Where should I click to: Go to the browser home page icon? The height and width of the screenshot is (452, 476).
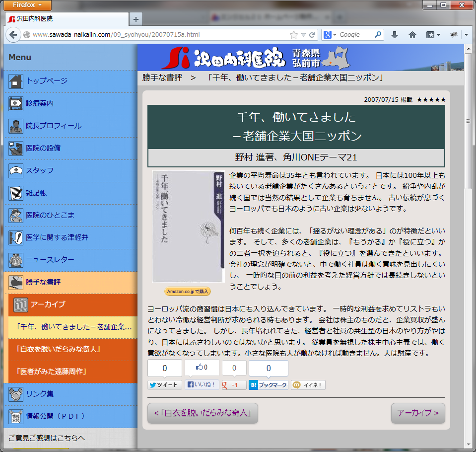point(412,35)
